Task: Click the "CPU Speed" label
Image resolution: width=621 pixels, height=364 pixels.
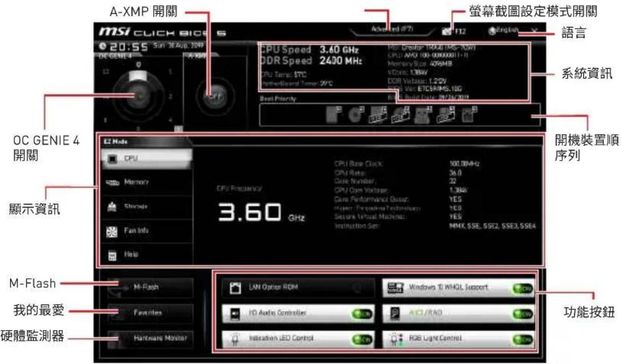Action: click(x=285, y=50)
